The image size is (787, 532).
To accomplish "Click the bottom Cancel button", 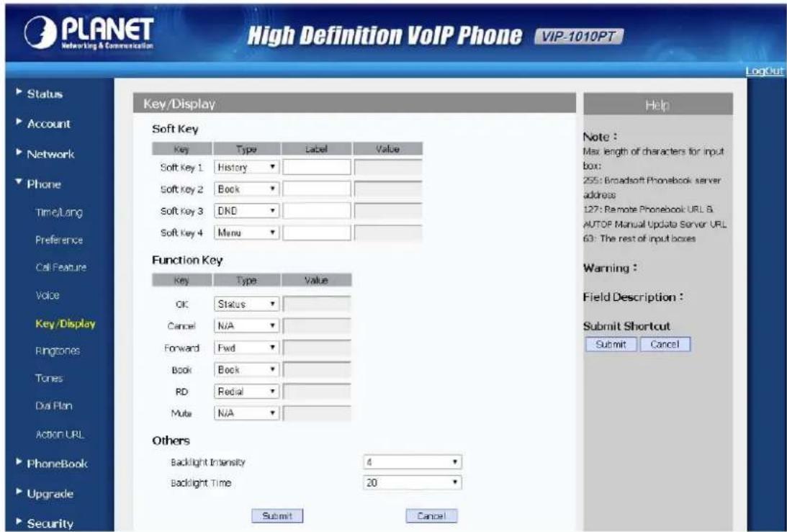I will (x=431, y=516).
